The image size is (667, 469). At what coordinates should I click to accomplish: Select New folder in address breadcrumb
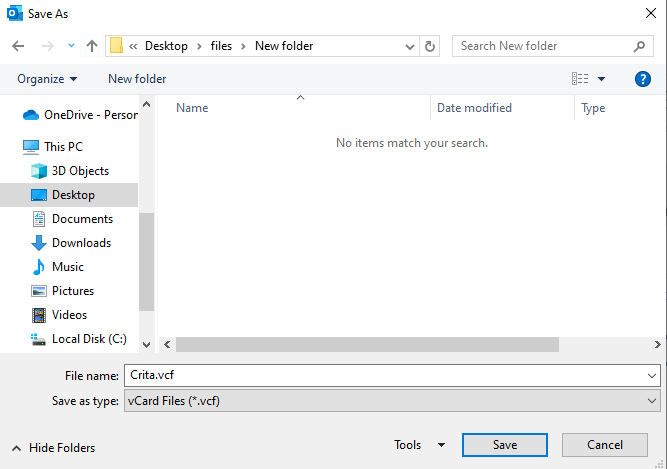click(x=284, y=46)
